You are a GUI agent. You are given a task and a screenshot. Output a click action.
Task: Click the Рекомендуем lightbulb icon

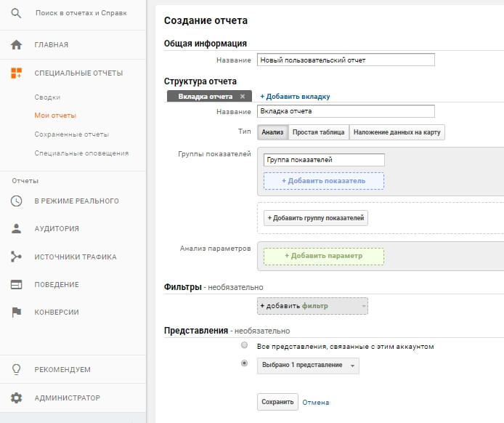pos(16,369)
